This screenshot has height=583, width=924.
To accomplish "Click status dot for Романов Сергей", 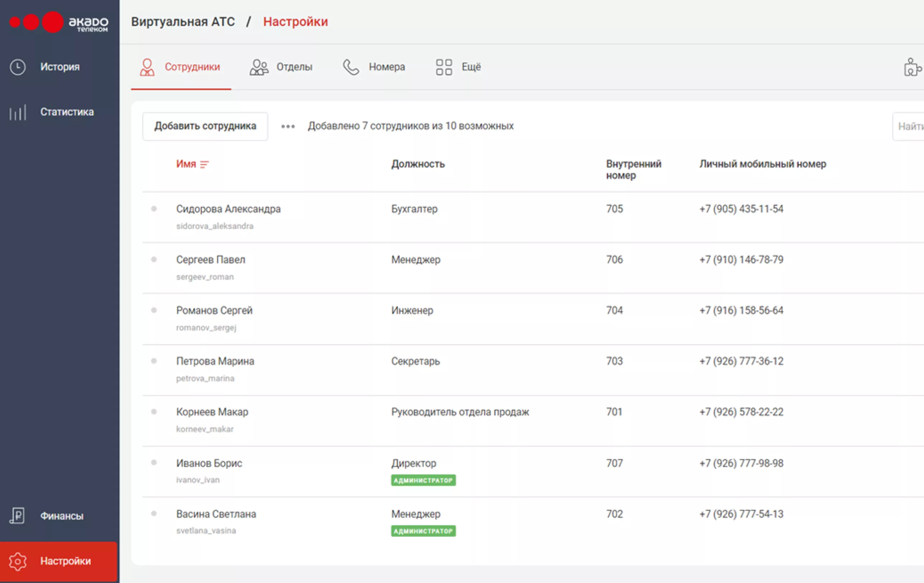I will point(154,310).
